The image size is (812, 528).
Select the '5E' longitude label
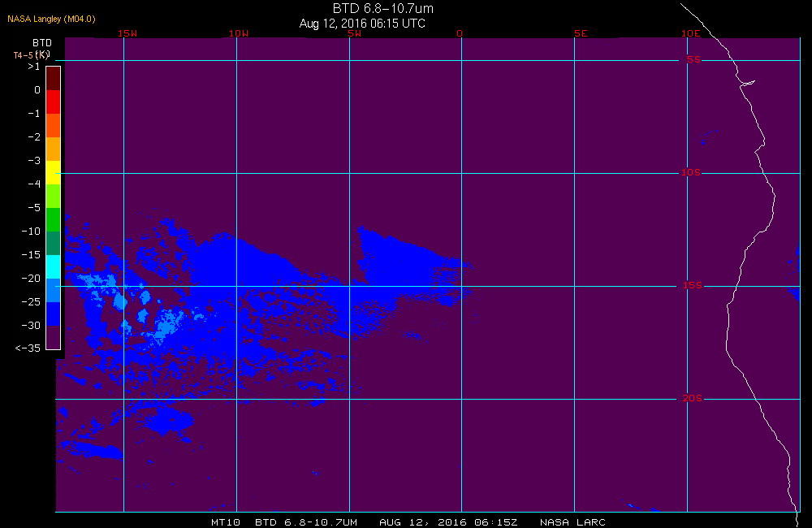tap(581, 33)
